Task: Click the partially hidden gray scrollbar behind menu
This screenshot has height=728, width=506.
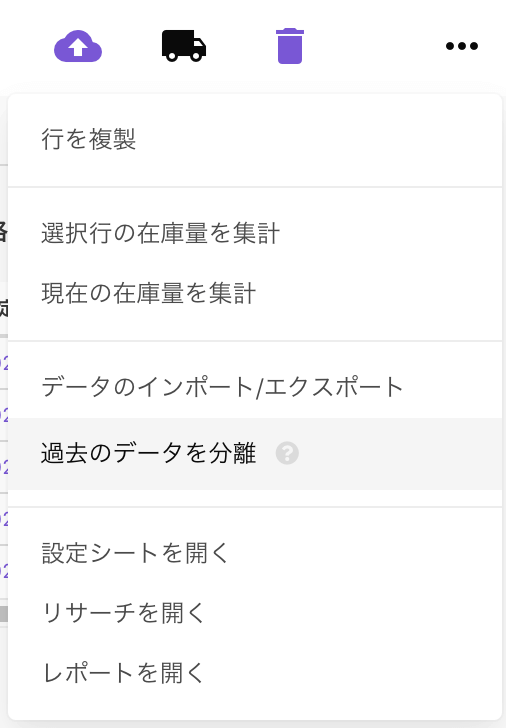Action: click(x=4, y=614)
